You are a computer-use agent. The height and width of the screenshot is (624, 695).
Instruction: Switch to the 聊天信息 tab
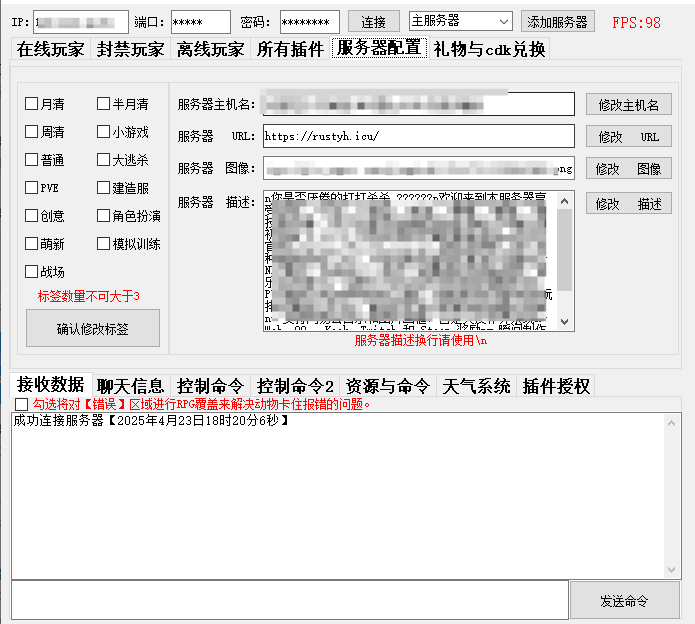pos(130,386)
